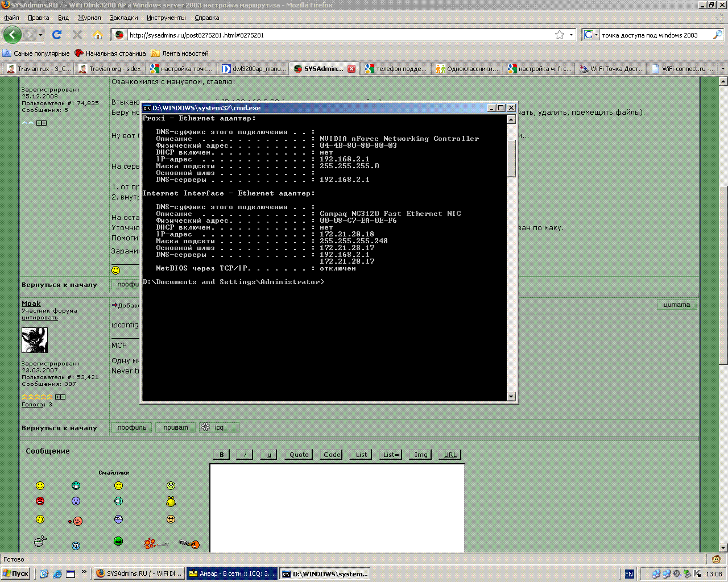Open the Журнал menu
The height and width of the screenshot is (582, 728).
tap(89, 18)
